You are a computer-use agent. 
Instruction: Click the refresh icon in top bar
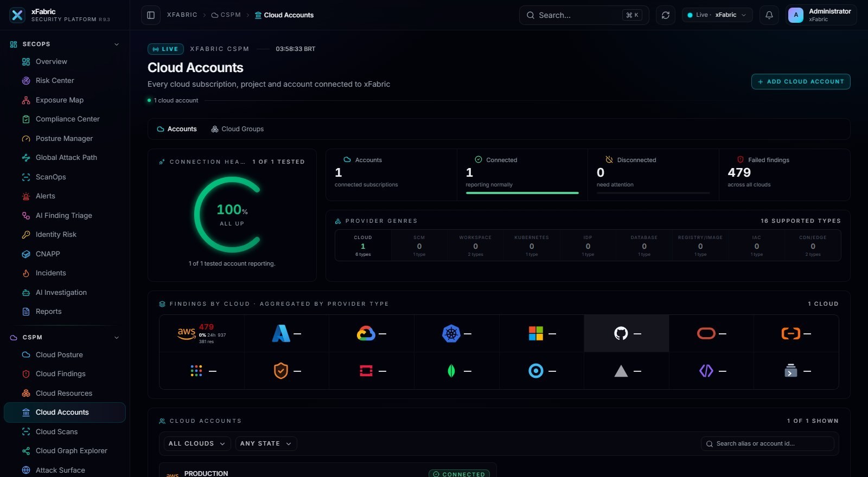[666, 15]
